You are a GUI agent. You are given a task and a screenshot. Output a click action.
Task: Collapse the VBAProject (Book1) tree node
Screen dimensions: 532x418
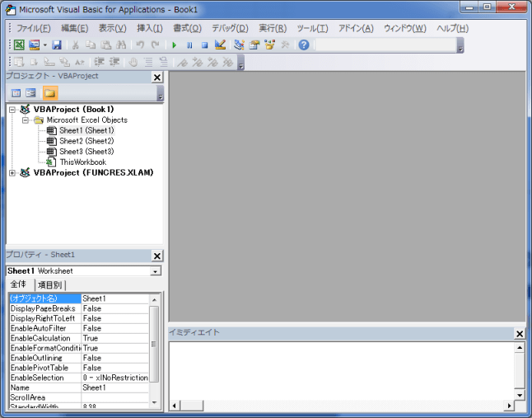pos(12,110)
